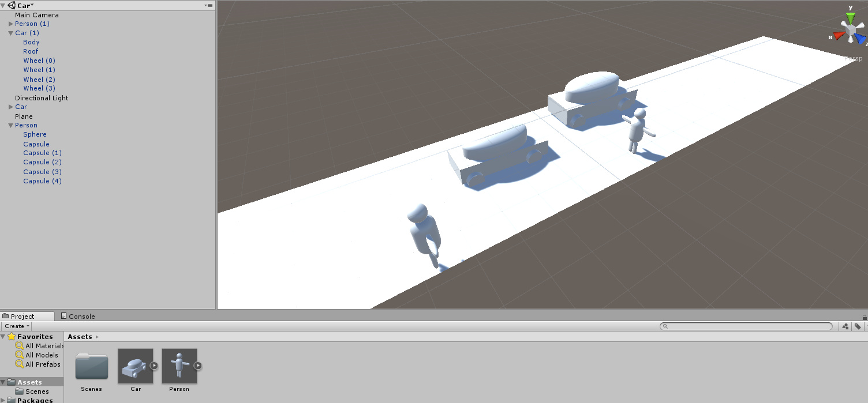
Task: Expand the Person (1) hierarchy node
Action: click(x=10, y=24)
